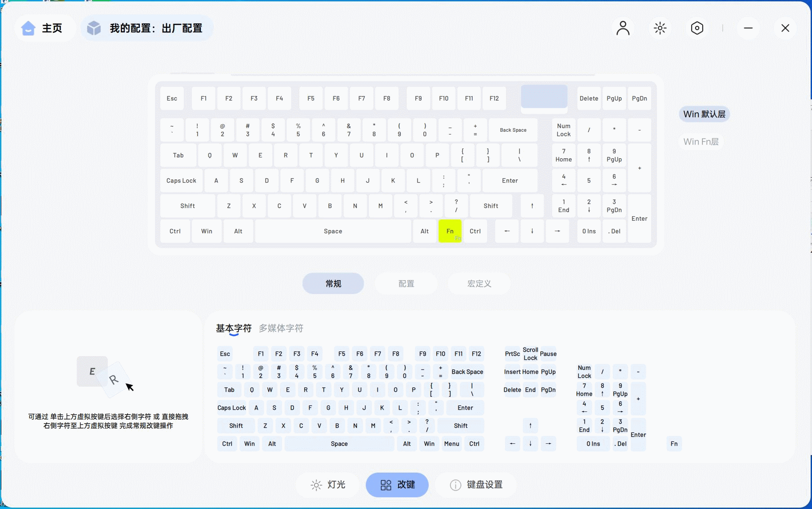Choose Back Space in the character panel
Screen dimensions: 812x509
click(x=467, y=372)
